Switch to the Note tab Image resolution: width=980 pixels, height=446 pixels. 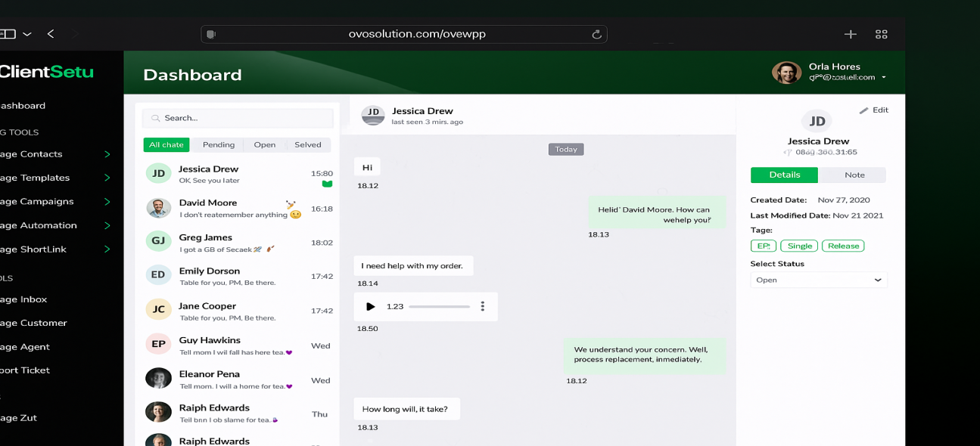coord(854,175)
